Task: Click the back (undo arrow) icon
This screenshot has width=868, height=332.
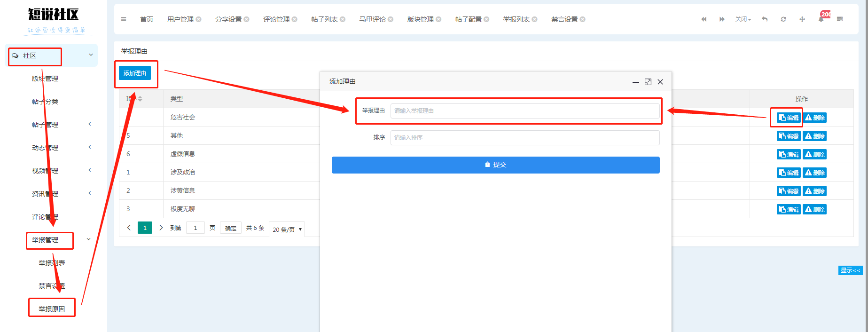Action: (x=765, y=19)
